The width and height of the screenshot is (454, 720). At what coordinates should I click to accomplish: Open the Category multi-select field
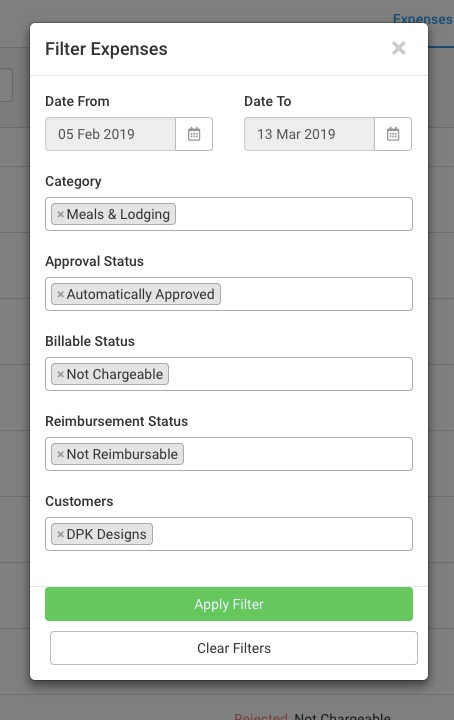[x=229, y=214]
